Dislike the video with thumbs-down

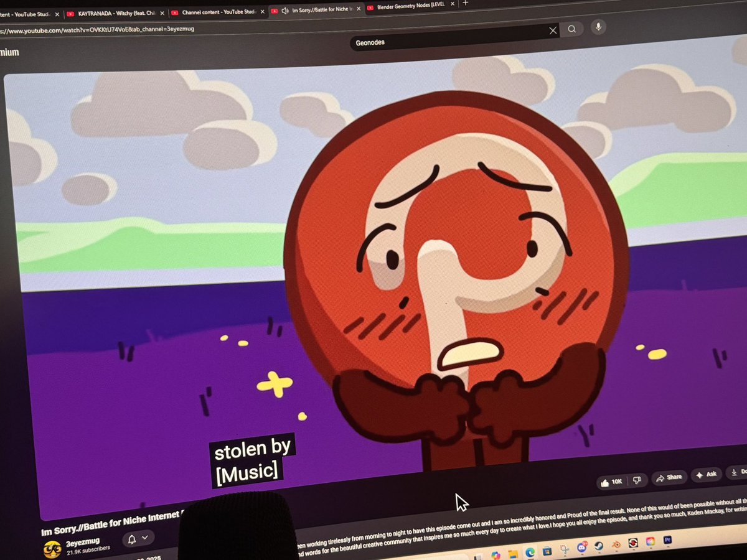tap(637, 480)
